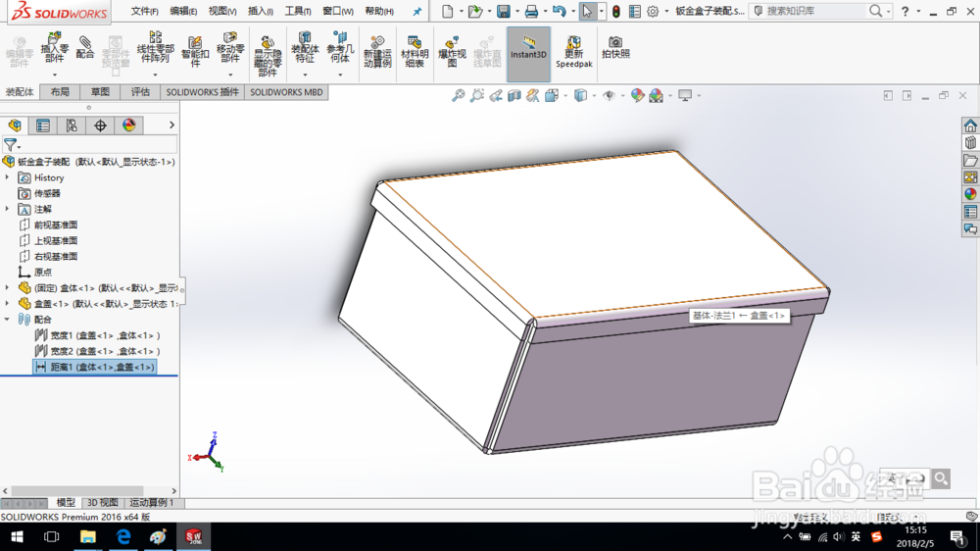Switch to the 布局 ribbon tab

(x=60, y=92)
